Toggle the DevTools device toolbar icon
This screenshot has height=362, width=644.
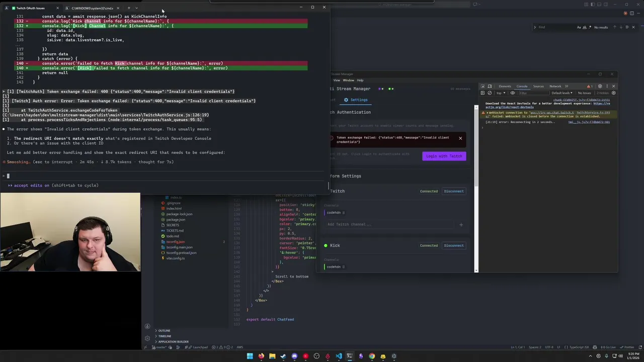click(x=490, y=86)
